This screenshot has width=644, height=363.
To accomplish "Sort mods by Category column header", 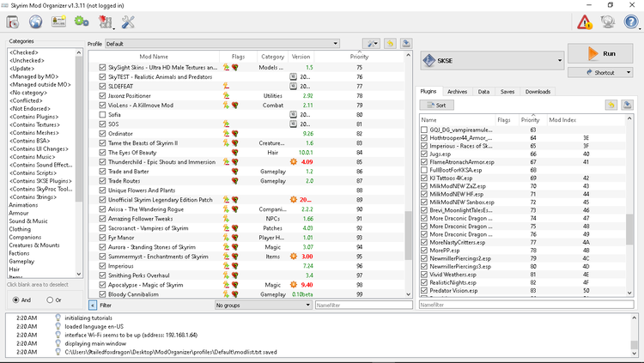I will 273,57.
